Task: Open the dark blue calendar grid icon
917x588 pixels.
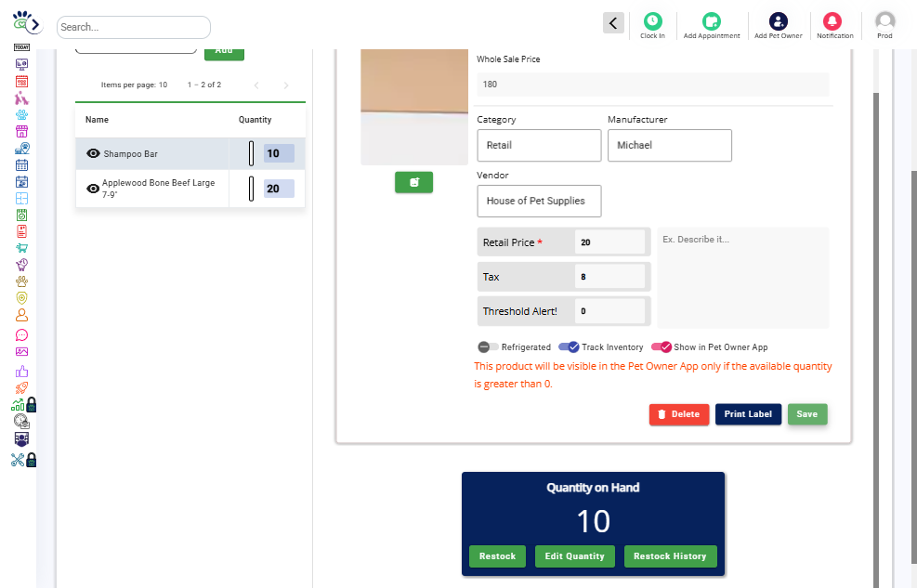Action: [x=21, y=164]
